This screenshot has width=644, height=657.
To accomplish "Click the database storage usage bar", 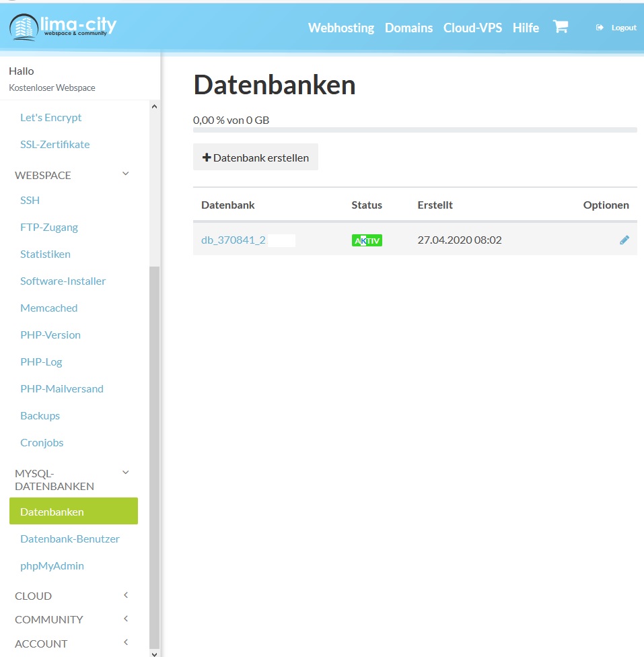I will tap(415, 130).
